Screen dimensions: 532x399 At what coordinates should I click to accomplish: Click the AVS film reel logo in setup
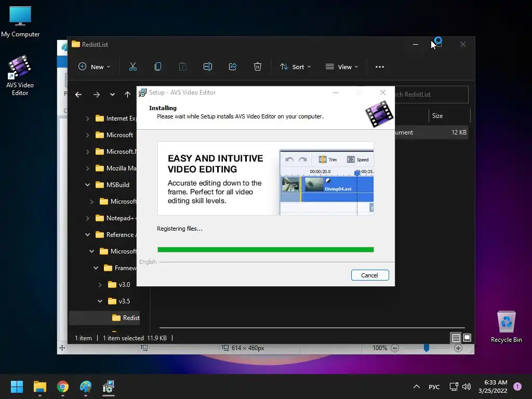pyautogui.click(x=379, y=114)
